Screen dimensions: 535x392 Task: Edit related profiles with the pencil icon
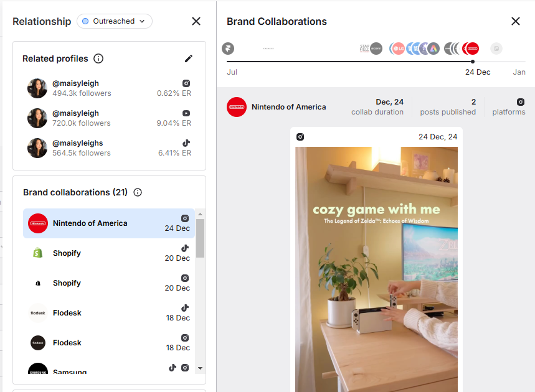coord(188,58)
